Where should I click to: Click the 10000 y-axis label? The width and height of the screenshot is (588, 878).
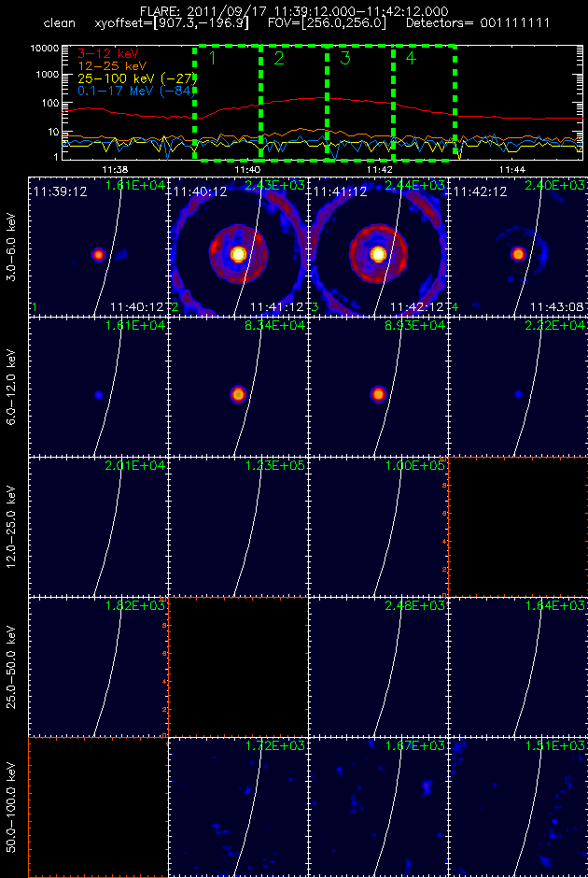pyautogui.click(x=46, y=50)
